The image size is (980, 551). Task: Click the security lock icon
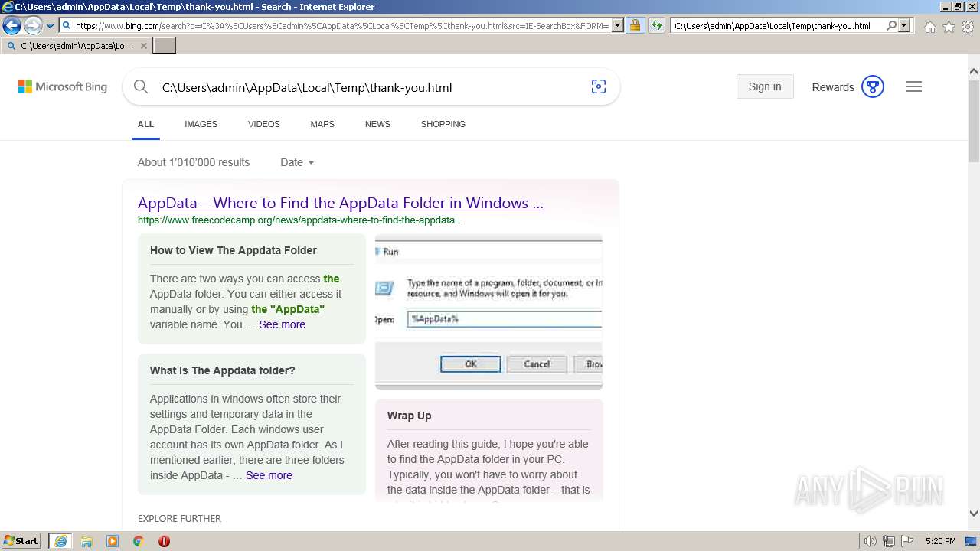635,25
